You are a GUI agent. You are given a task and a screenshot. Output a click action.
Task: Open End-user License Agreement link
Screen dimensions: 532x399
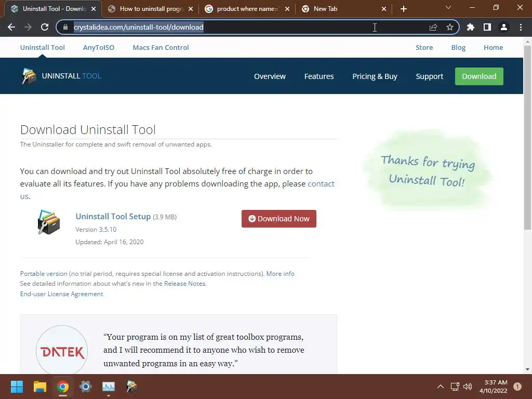pos(61,294)
